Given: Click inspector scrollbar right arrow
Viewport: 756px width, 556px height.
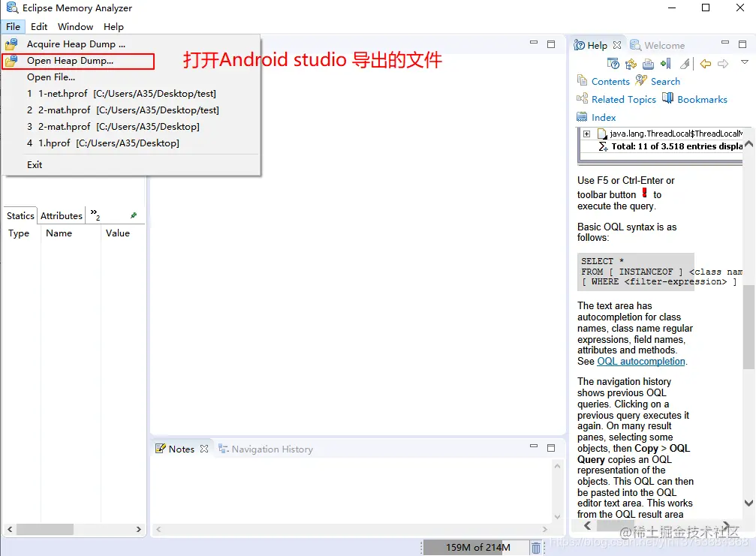Looking at the screenshot, I should click(138, 529).
